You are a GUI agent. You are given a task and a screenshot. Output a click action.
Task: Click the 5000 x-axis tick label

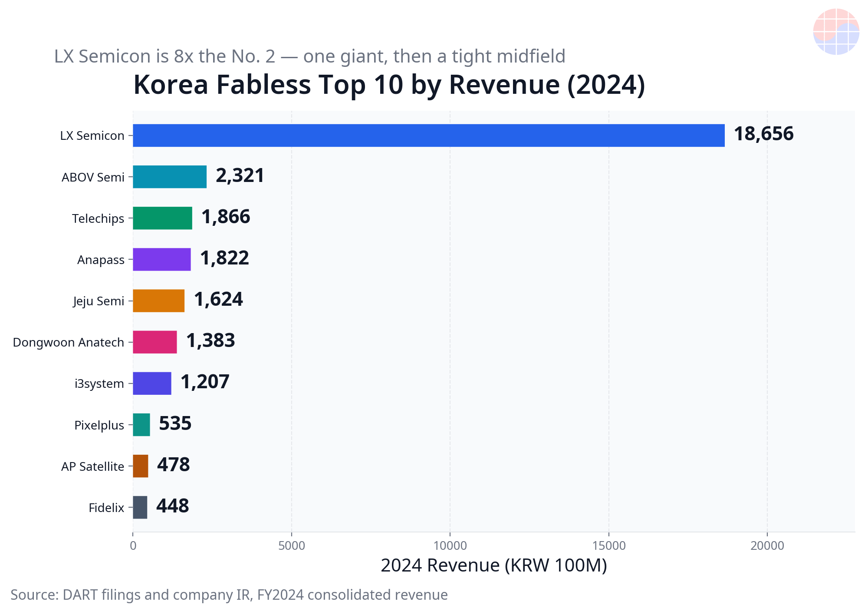click(292, 546)
